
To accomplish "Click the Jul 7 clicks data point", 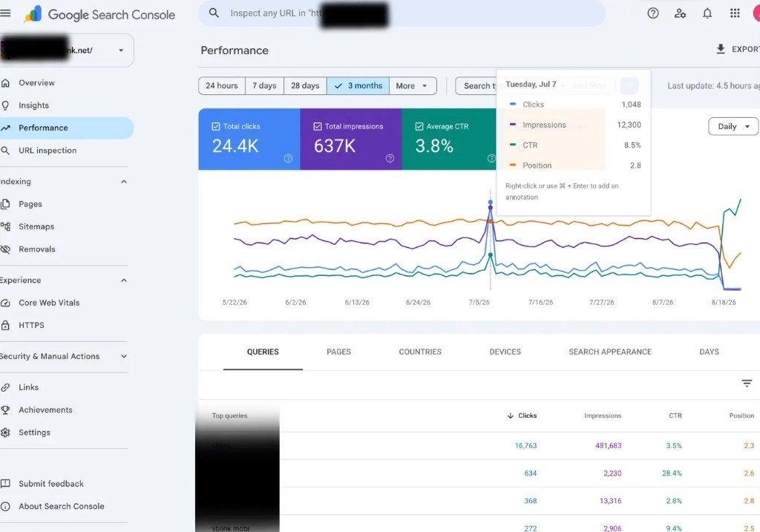I will (491, 202).
